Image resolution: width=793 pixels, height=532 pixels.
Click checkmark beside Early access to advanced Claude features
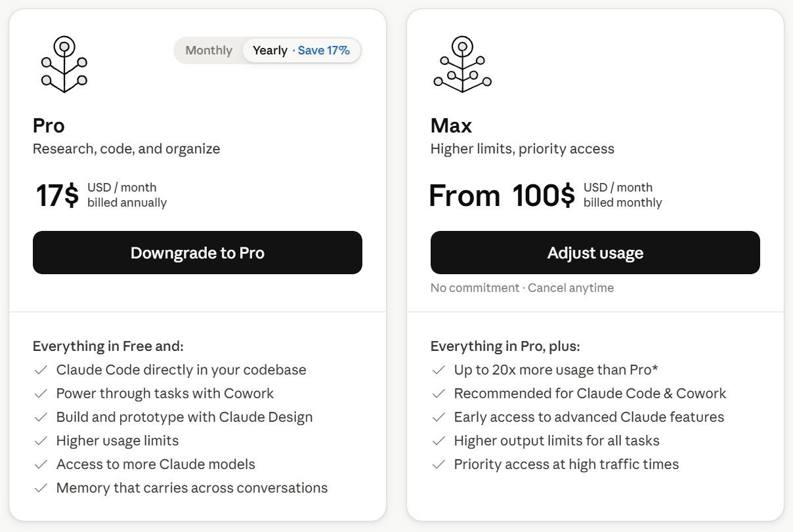point(439,417)
